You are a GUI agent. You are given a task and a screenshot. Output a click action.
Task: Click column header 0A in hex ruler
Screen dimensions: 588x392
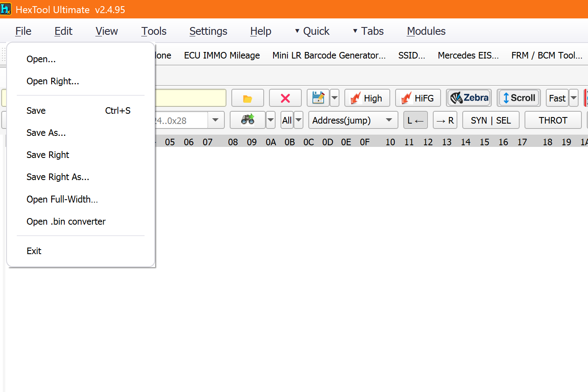[271, 142]
